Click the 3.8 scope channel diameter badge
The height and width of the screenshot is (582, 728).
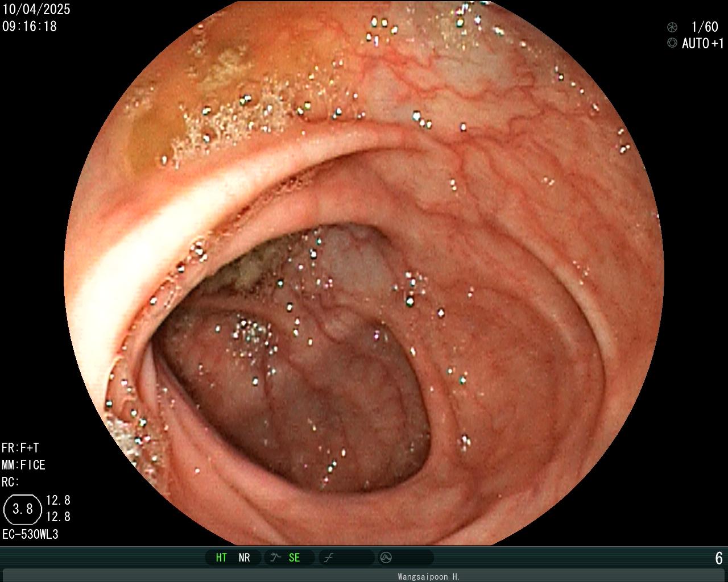click(23, 509)
